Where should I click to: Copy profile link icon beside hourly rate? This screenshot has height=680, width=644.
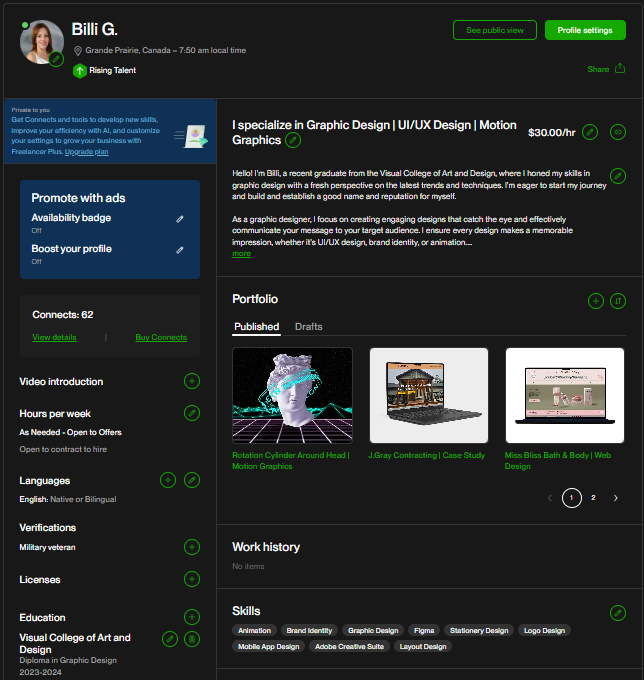pos(618,132)
